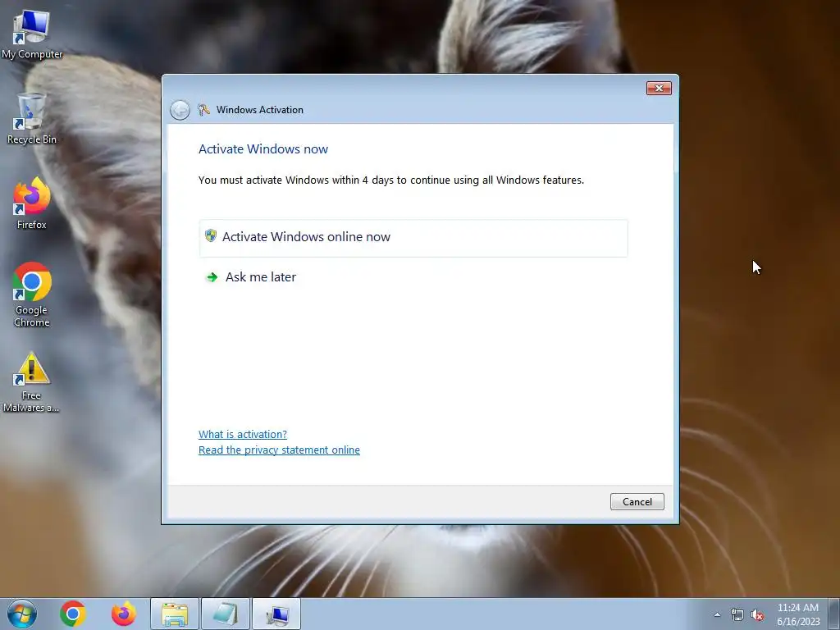840x630 pixels.
Task: Select the computer-monitor taskbar item
Action: pos(276,614)
